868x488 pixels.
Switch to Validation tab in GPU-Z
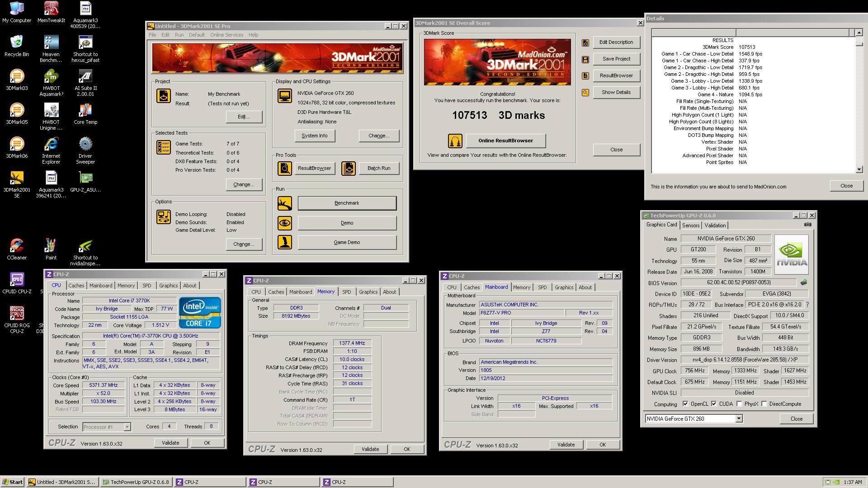[715, 225]
